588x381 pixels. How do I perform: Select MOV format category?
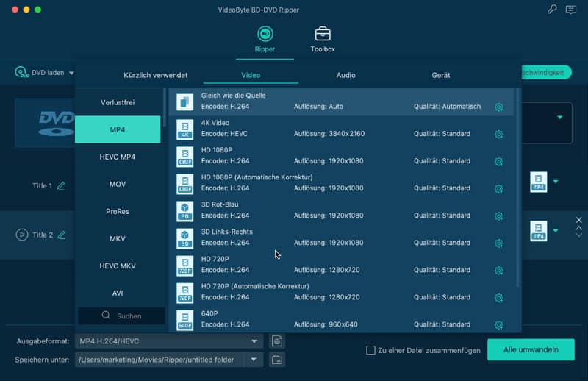coord(118,184)
